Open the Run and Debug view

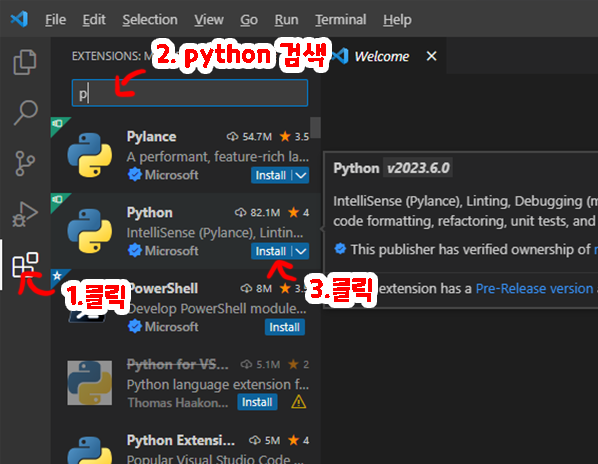click(25, 214)
